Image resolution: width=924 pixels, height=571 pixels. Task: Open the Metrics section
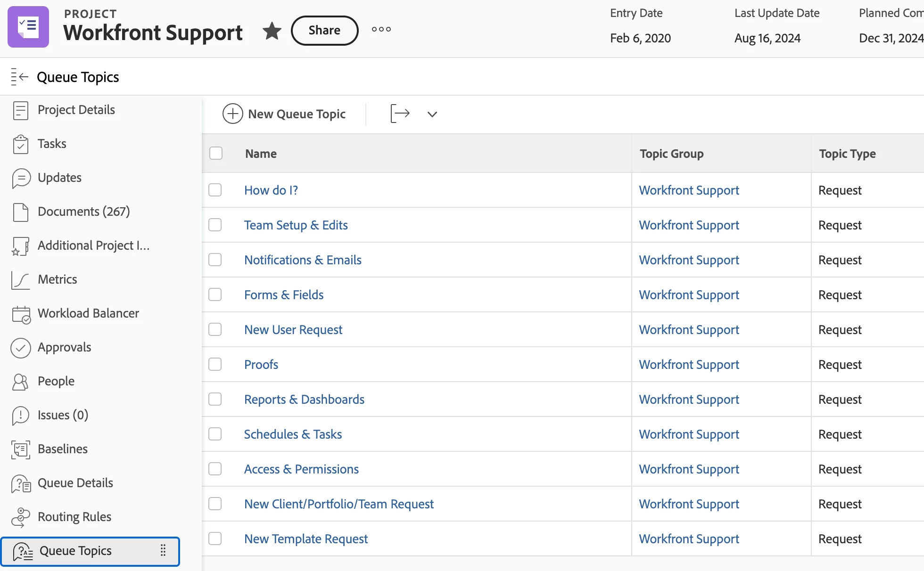click(57, 279)
